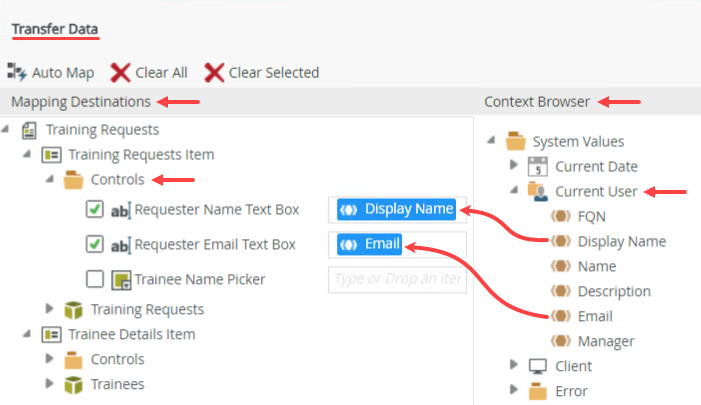The height and width of the screenshot is (405, 701).
Task: Select 'Display Name' text under Current User
Action: tap(622, 242)
